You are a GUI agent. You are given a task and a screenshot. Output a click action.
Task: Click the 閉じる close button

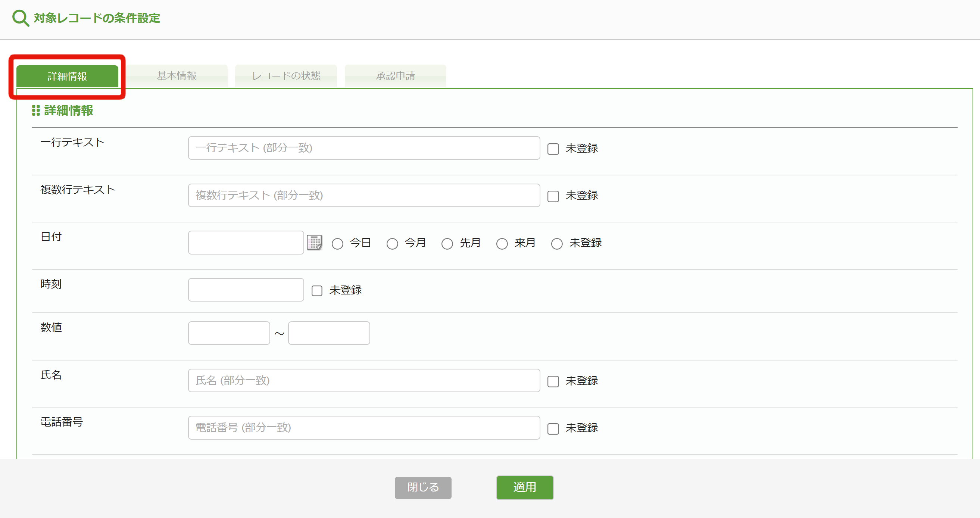coord(423,487)
